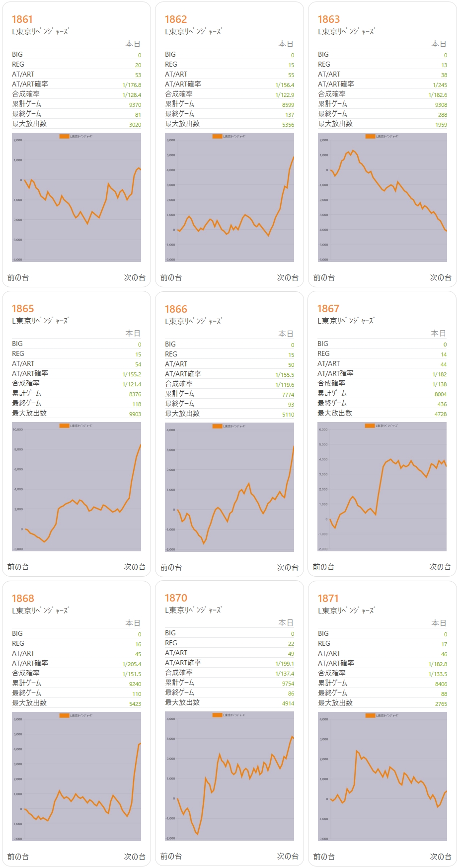Click the 1868 payout graph thumbnail

click(76, 777)
